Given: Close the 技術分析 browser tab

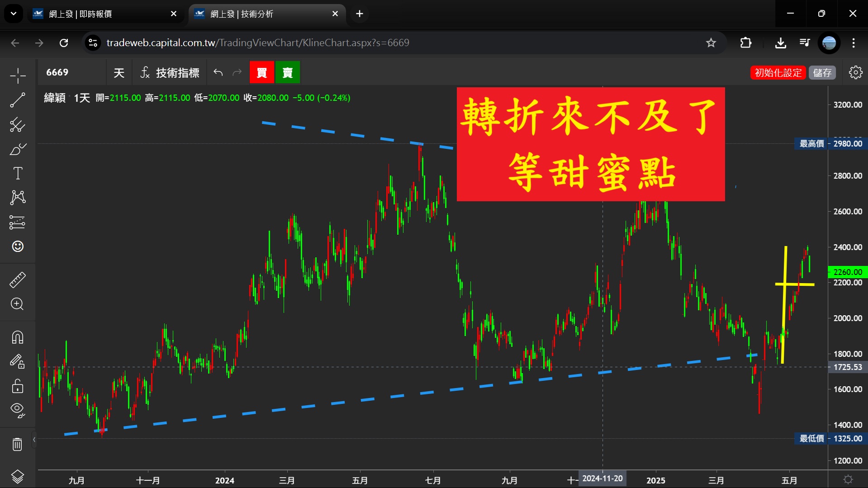Looking at the screenshot, I should click(335, 14).
